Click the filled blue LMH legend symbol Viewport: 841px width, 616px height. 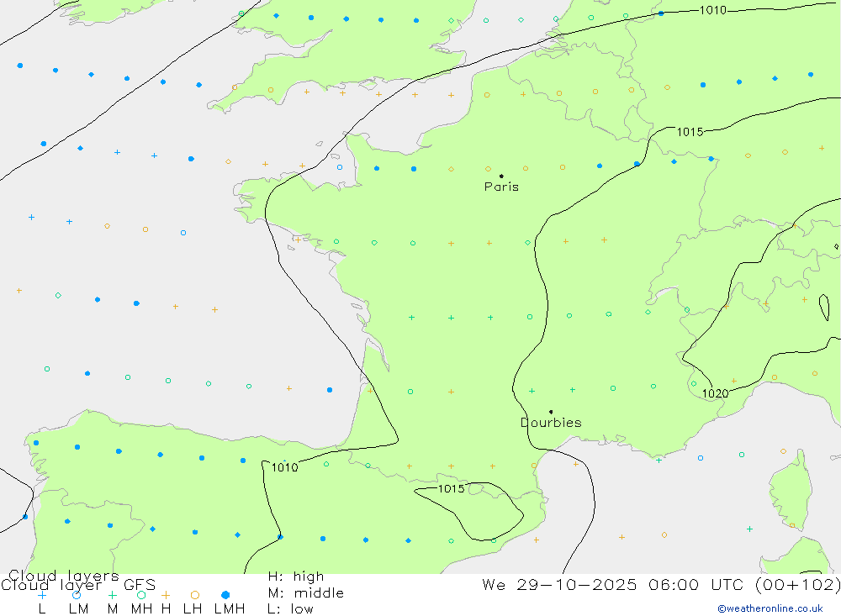(225, 595)
